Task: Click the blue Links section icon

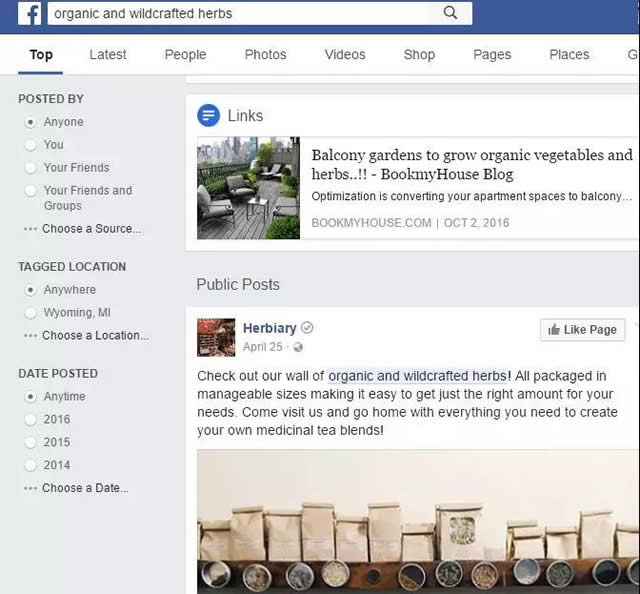Action: point(208,115)
